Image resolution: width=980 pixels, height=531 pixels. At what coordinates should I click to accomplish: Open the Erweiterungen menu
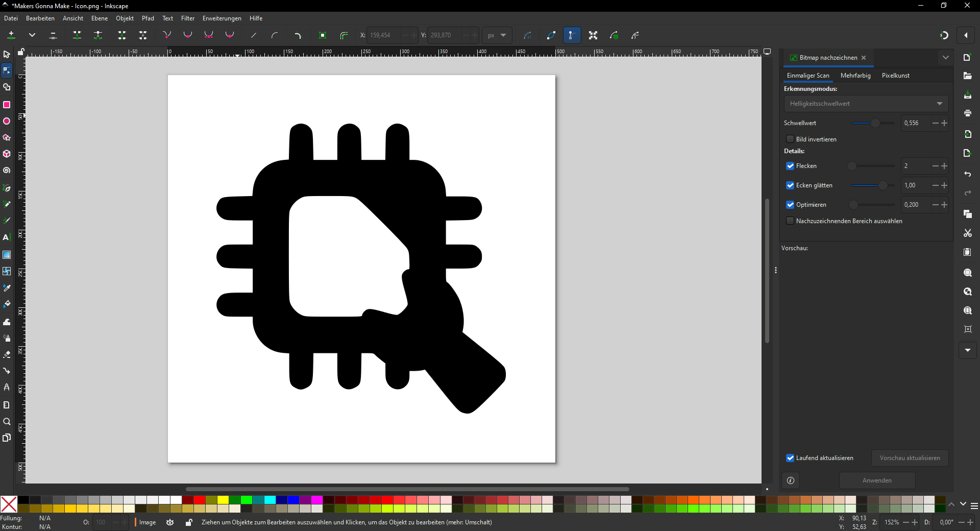click(x=222, y=18)
